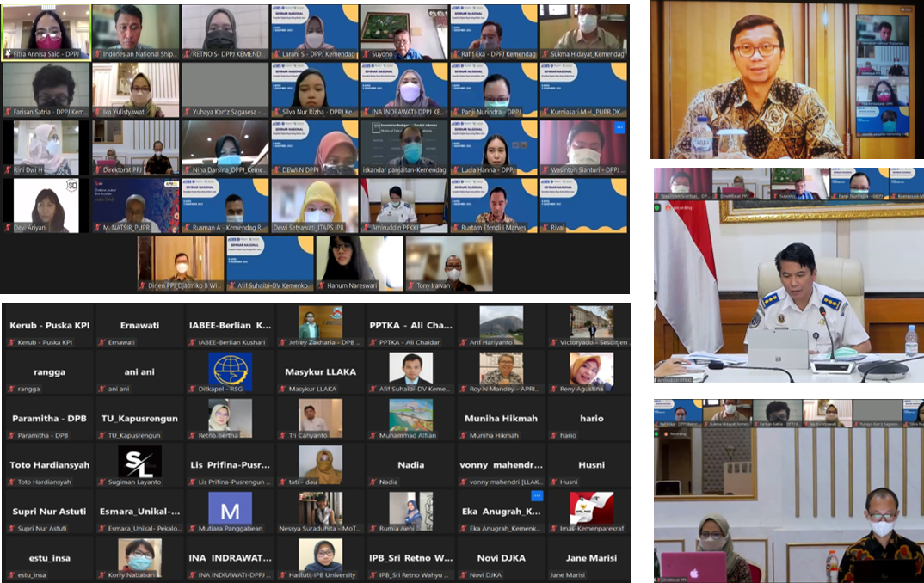Click the M avatar of Mutiara Panggabean
This screenshot has width=924, height=583.
pyautogui.click(x=230, y=508)
